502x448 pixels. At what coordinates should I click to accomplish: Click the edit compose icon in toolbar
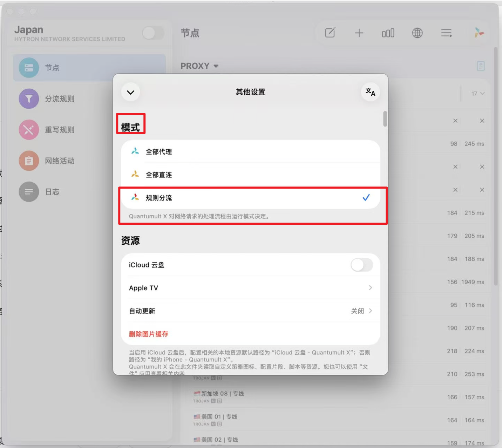[x=330, y=33]
